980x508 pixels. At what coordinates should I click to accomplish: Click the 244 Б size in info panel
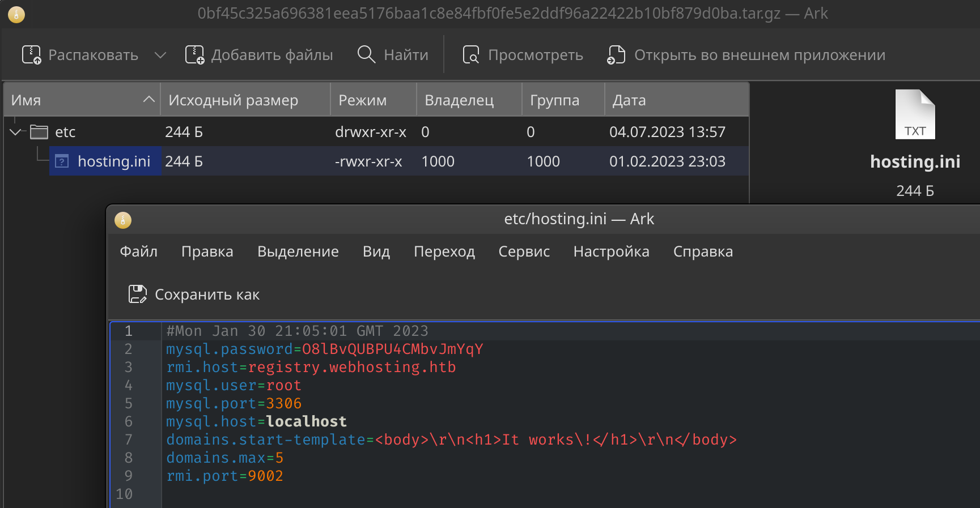[x=915, y=191]
